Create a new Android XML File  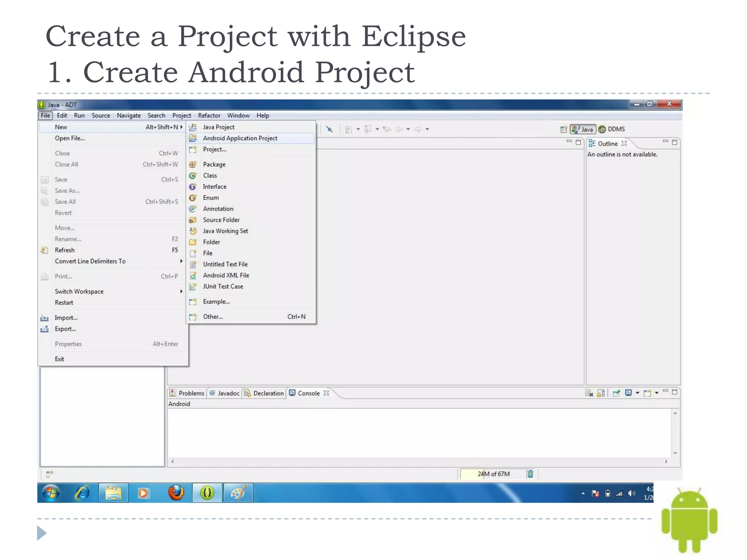(251, 275)
